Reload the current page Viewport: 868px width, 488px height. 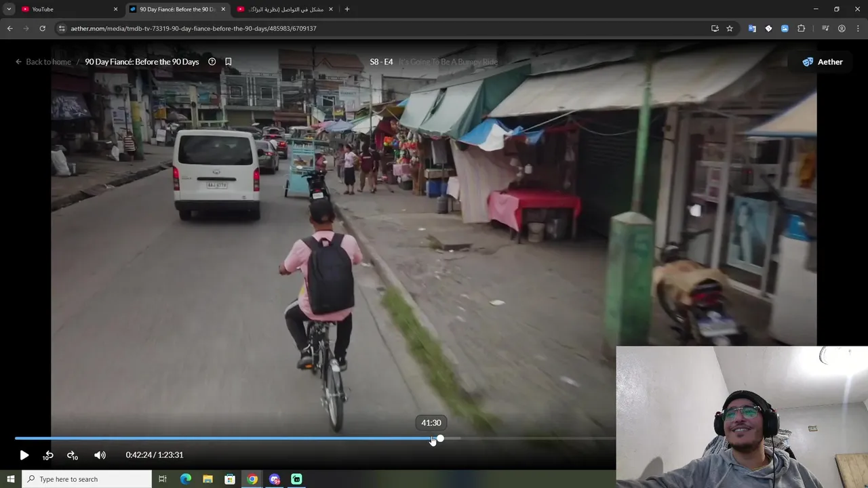click(x=42, y=28)
